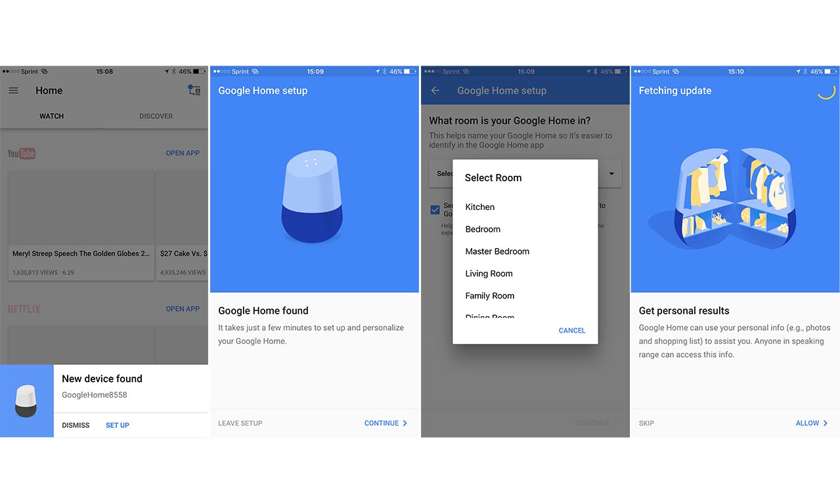
Task: Tap battery icon in the 15:09 setup status bar
Action: (410, 72)
